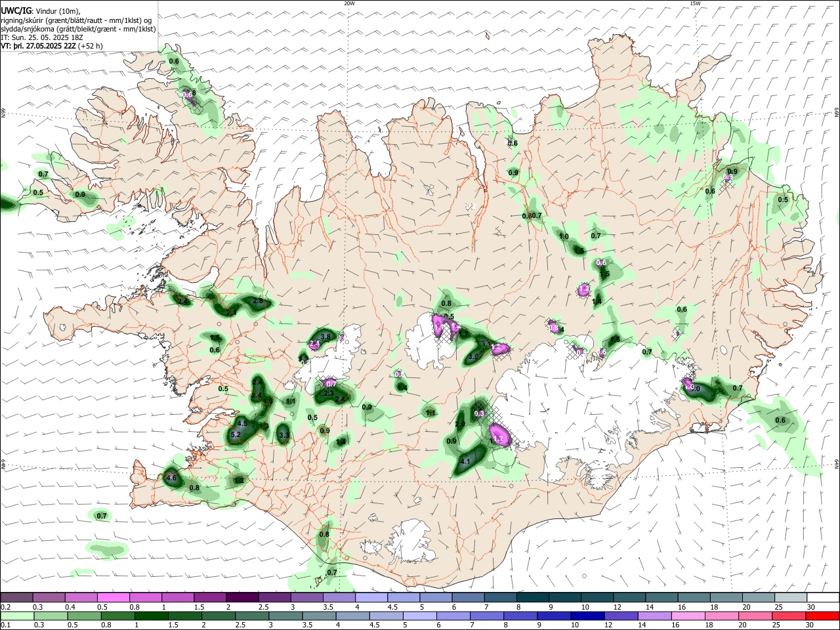The height and width of the screenshot is (630, 840).
Task: Select the 3.3 precipitation label on the map
Action: tap(284, 434)
